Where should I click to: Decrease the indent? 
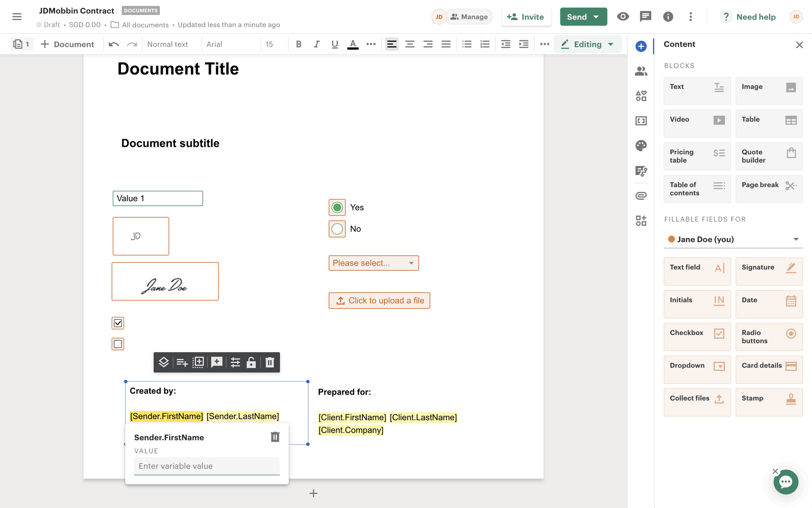pyautogui.click(x=505, y=44)
